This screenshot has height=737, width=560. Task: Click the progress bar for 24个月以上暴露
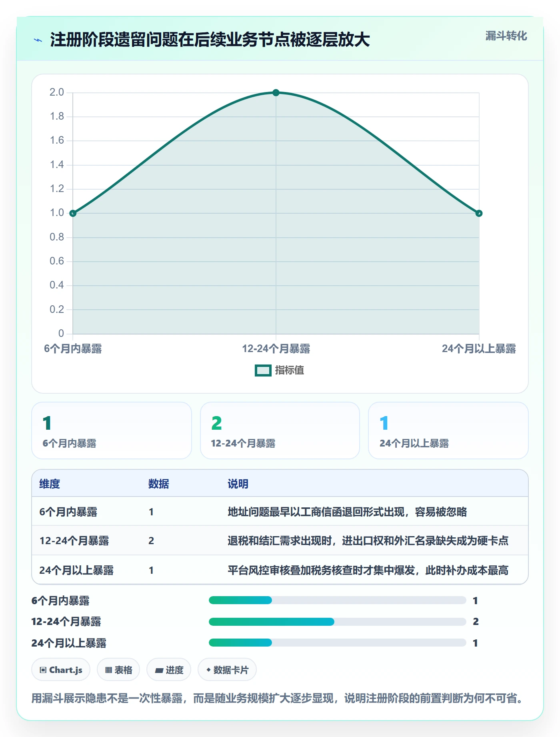(x=337, y=643)
